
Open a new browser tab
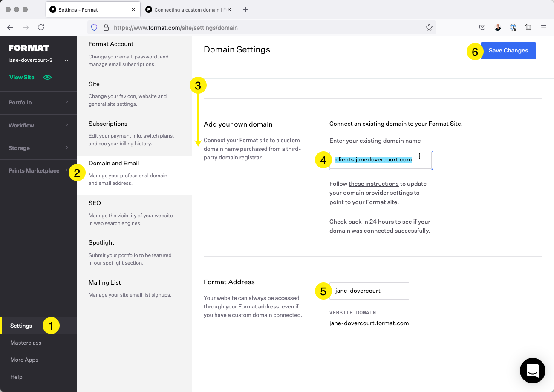point(246,10)
